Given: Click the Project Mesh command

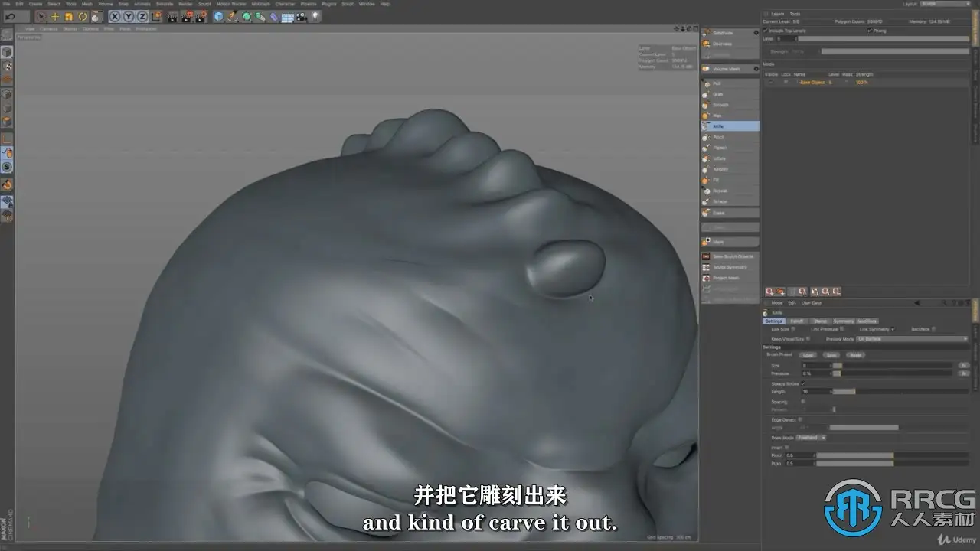Looking at the screenshot, I should (x=730, y=278).
